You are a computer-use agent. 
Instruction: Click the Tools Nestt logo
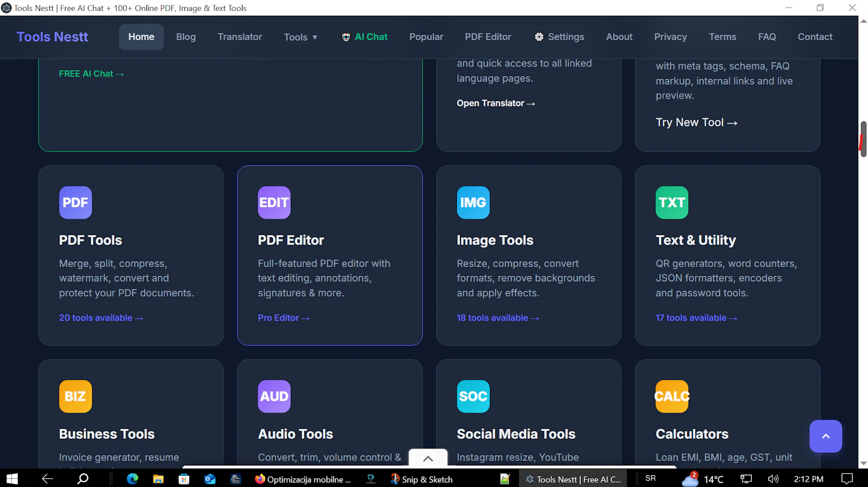[52, 37]
